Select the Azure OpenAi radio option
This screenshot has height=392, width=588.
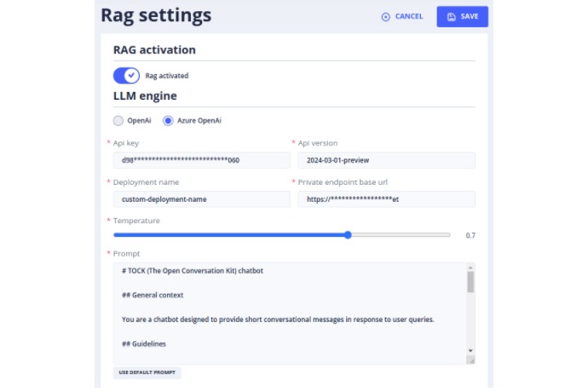(x=168, y=120)
